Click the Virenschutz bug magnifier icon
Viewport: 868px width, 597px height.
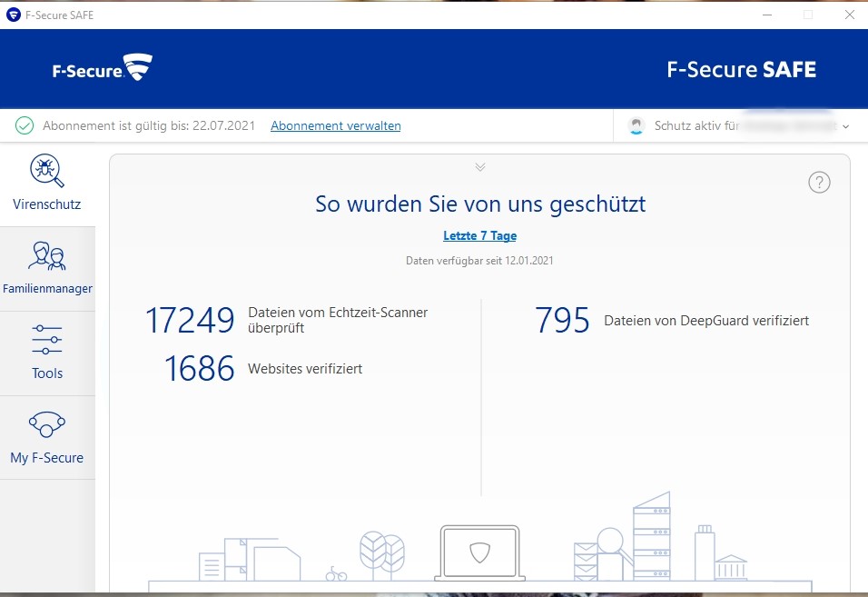point(47,170)
